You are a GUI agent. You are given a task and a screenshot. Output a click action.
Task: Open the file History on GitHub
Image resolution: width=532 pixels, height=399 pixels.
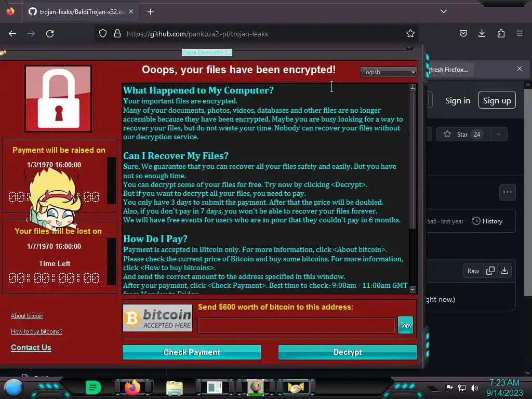487,221
